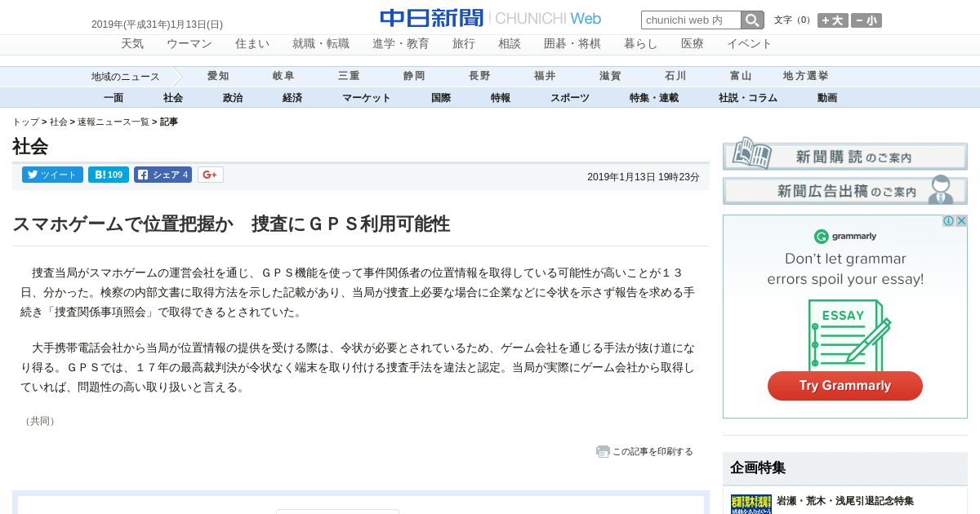Image resolution: width=980 pixels, height=514 pixels.
Task: Open 暮らし section
Action: click(x=641, y=44)
